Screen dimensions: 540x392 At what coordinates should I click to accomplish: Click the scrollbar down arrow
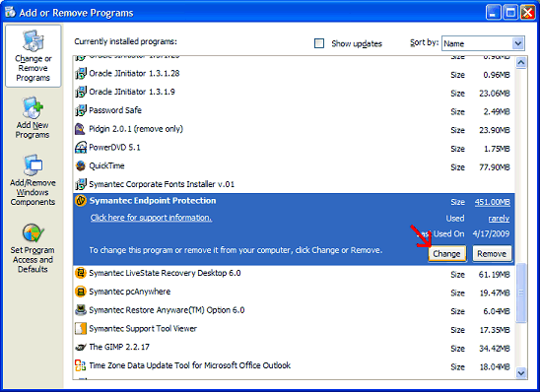(x=521, y=372)
